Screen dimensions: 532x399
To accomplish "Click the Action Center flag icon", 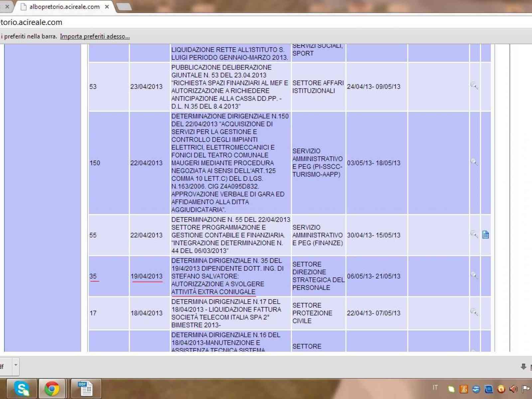I will [x=526, y=389].
